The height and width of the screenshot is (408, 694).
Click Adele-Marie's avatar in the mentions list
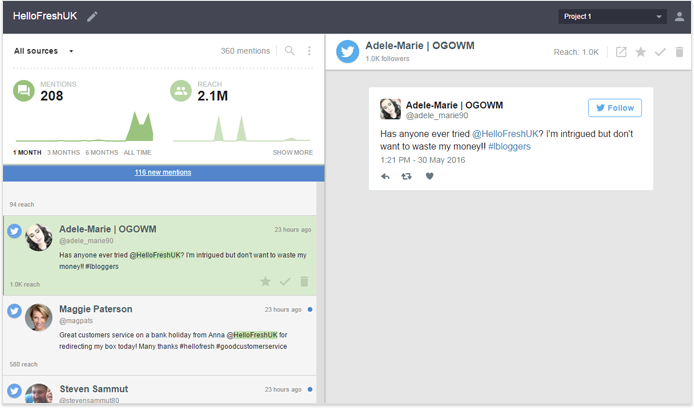(39, 237)
